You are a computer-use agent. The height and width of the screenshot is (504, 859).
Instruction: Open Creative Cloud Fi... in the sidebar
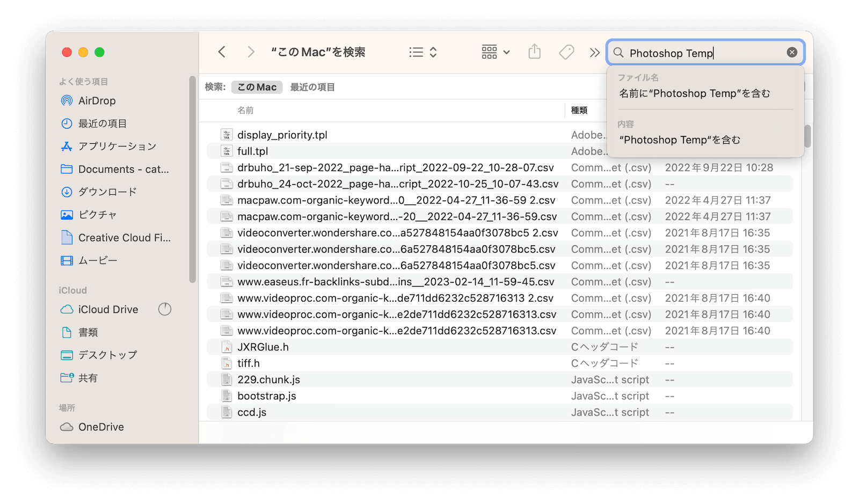point(116,237)
